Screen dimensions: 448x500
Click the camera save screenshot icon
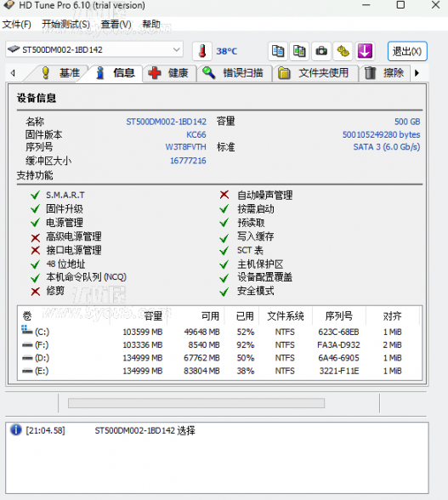point(321,51)
